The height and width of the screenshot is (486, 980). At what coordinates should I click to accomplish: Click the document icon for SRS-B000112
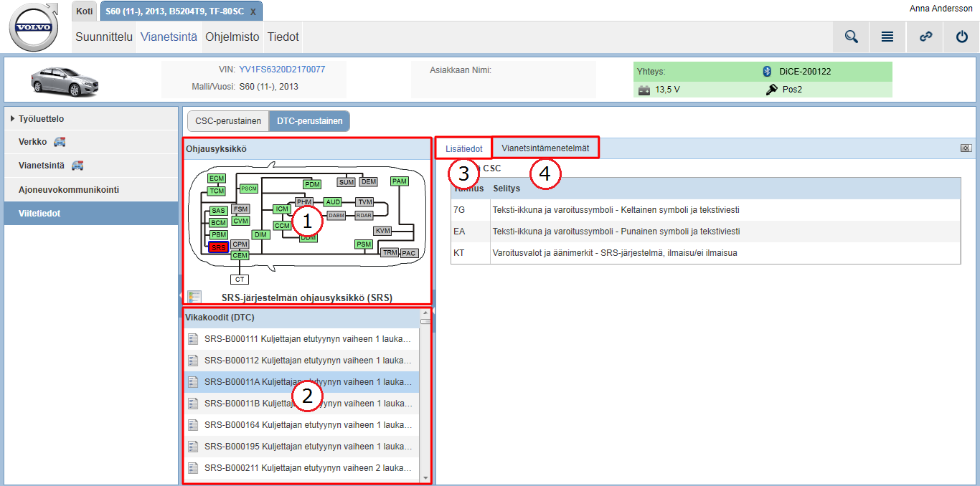click(x=192, y=361)
